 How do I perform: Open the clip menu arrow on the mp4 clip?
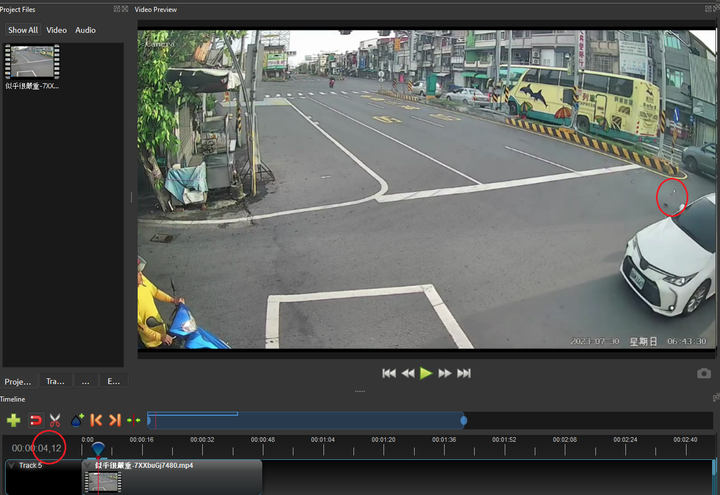click(x=89, y=465)
